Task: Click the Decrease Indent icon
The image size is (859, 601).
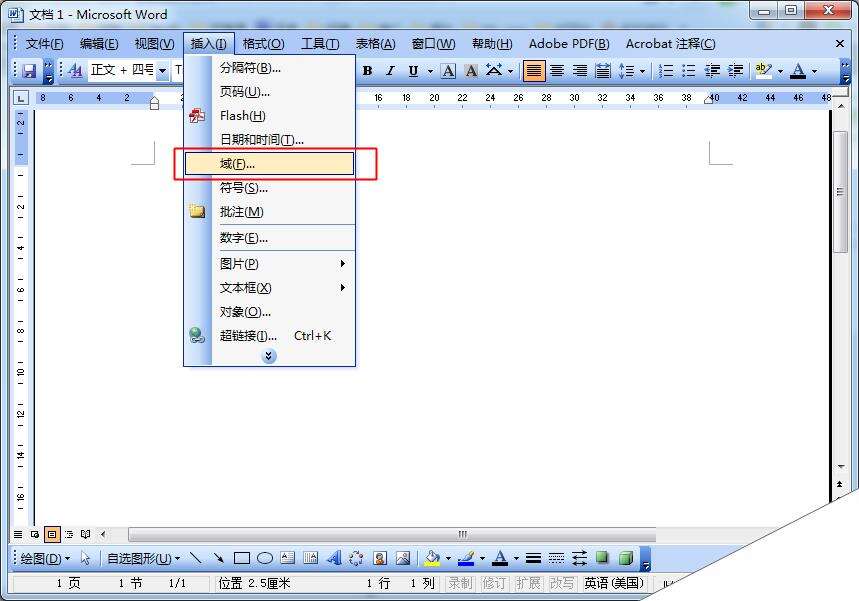Action: pyautogui.click(x=712, y=71)
